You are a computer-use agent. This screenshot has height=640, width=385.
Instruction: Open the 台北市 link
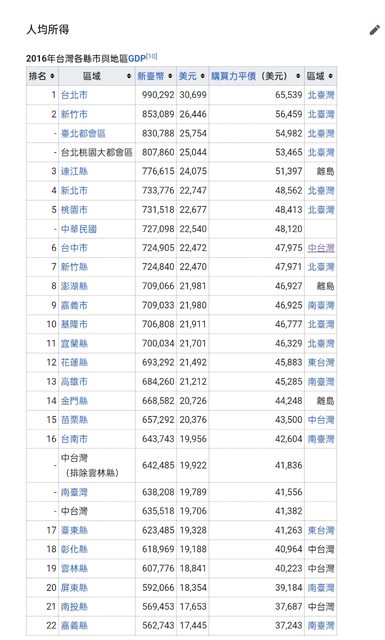coord(74,95)
